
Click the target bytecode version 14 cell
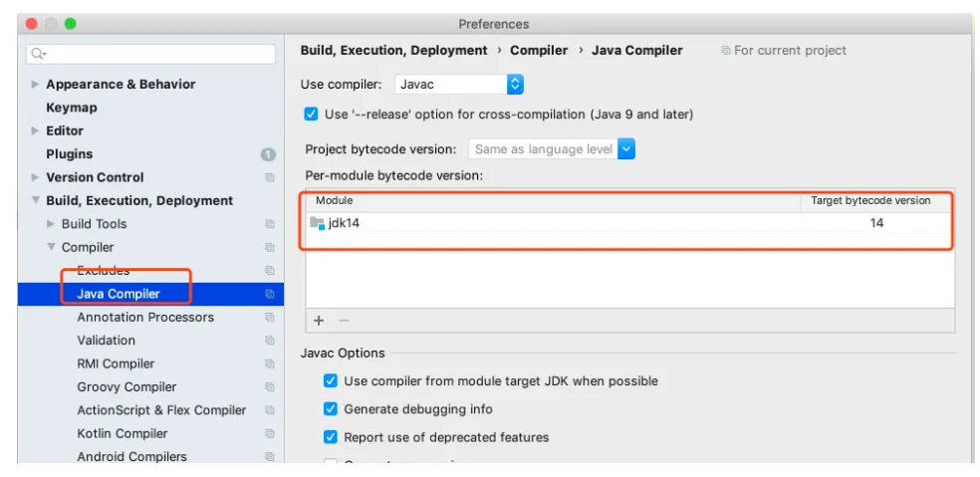tap(875, 223)
